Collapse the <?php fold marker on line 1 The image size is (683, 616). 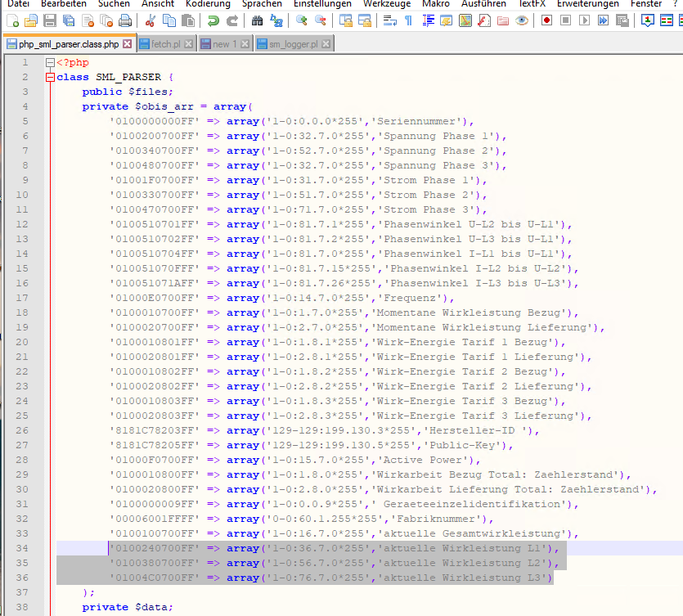pos(50,62)
